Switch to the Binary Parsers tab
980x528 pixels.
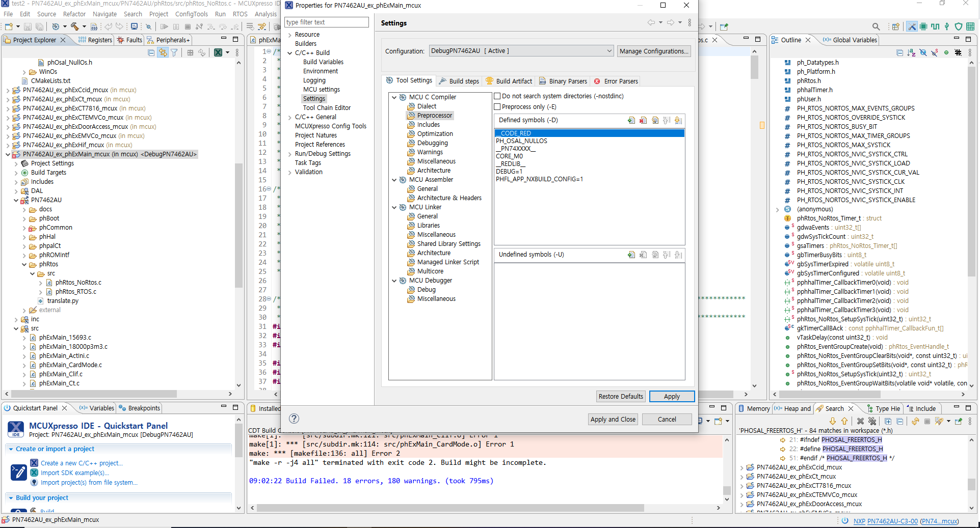pos(563,81)
